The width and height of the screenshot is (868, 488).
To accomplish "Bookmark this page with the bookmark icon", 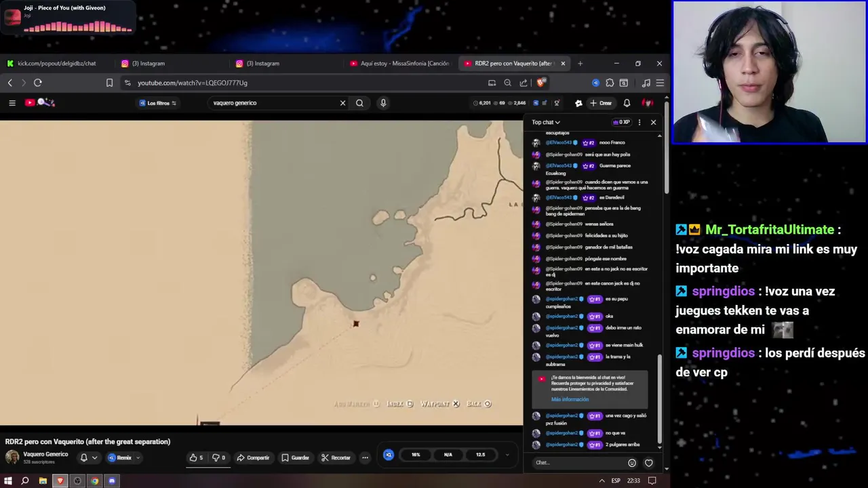I will 109,83.
